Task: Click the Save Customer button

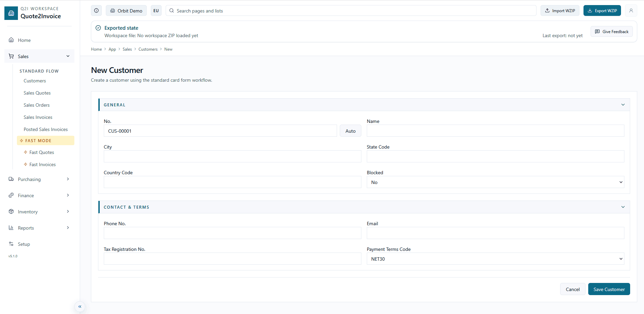Action: click(609, 289)
